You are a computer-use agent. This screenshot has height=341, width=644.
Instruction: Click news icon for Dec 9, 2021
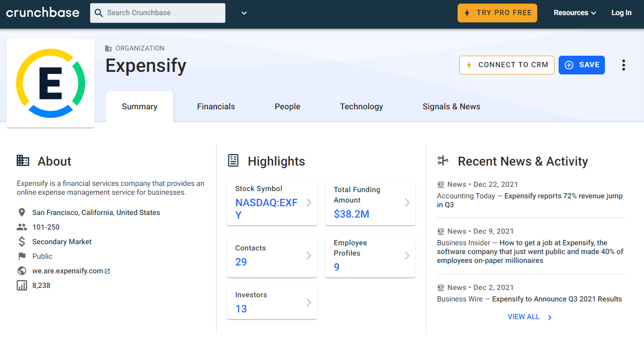pos(441,231)
